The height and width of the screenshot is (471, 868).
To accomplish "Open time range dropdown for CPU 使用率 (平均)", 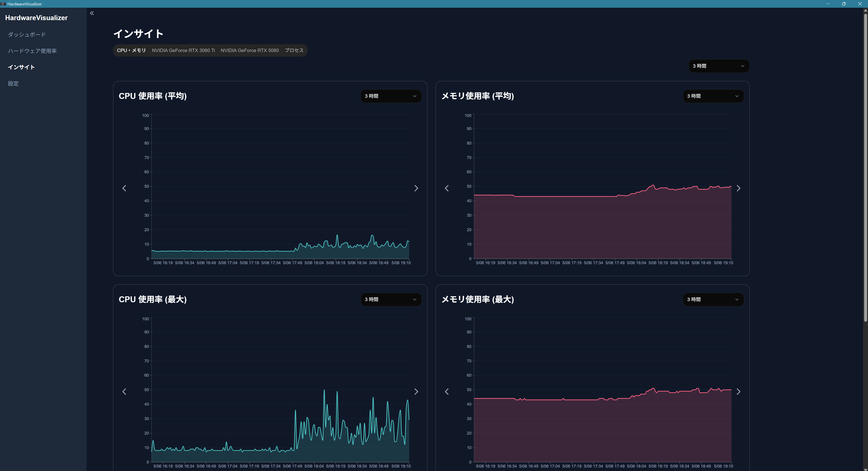I will (x=391, y=96).
